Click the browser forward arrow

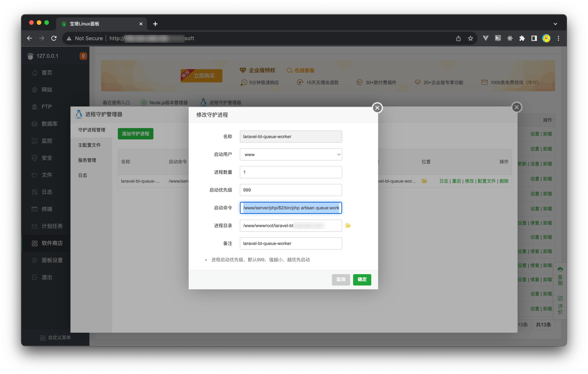pyautogui.click(x=42, y=38)
